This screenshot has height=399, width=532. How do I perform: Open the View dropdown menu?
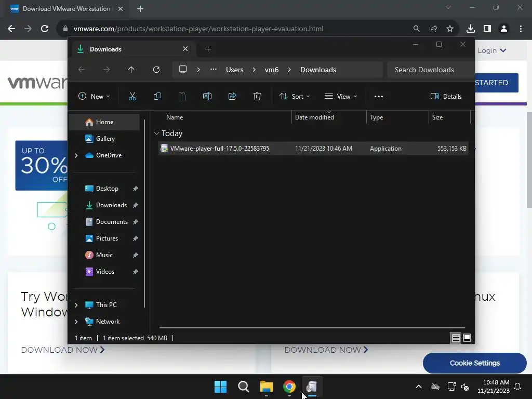point(341,96)
